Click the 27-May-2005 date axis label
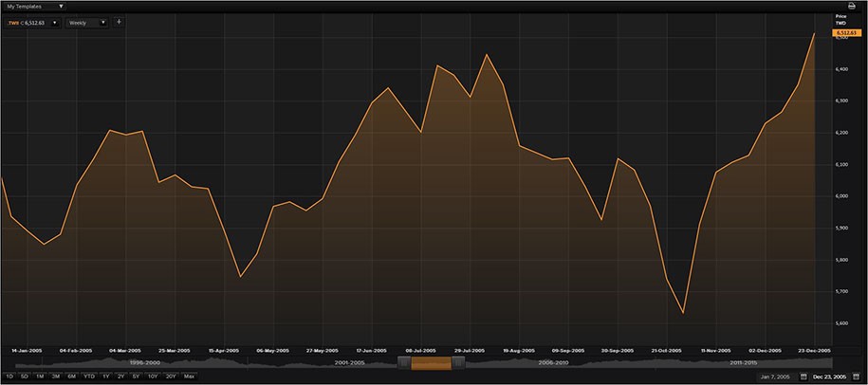Screen dimensions: 868x385 [323, 351]
